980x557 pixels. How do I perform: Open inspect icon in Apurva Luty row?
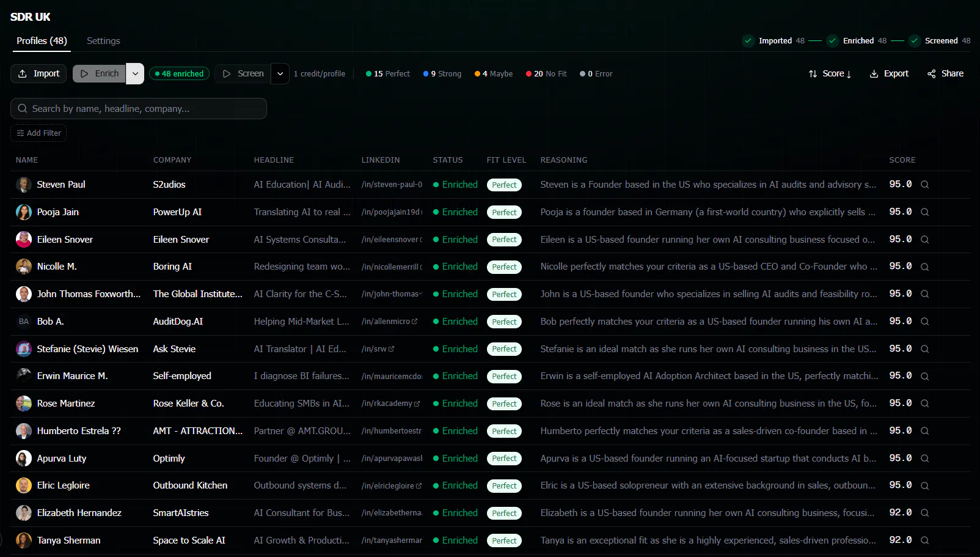click(x=924, y=459)
